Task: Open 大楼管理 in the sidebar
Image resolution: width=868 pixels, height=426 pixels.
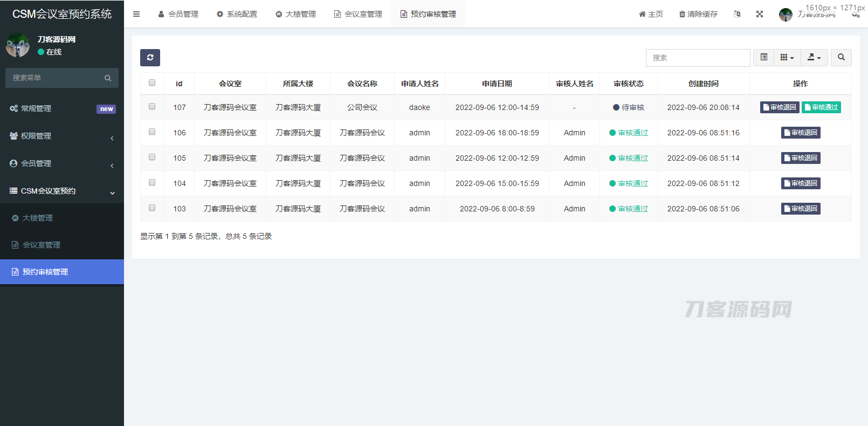Action: 38,218
